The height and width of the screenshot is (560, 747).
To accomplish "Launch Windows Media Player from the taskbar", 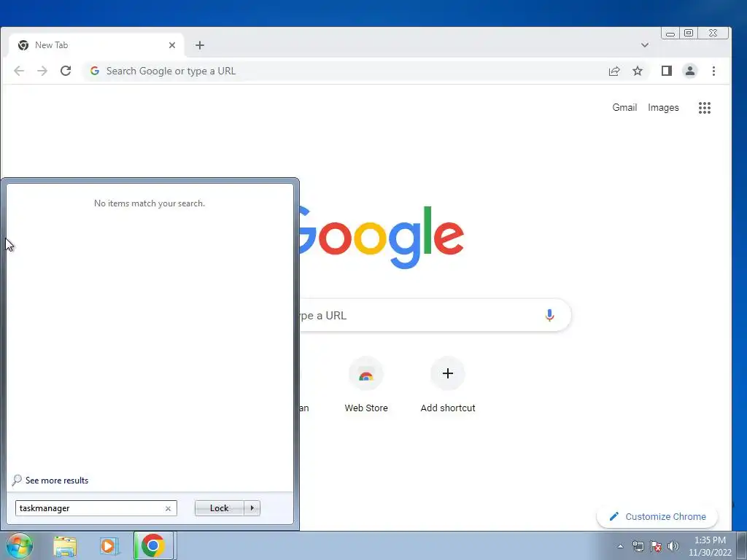I will [x=109, y=545].
